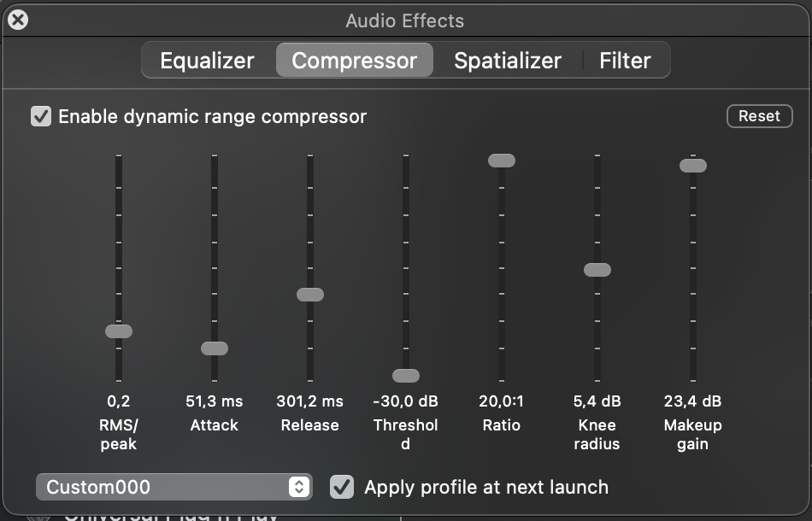The image size is (812, 521).
Task: Click the profile dropdown stepper arrows
Action: (x=298, y=487)
